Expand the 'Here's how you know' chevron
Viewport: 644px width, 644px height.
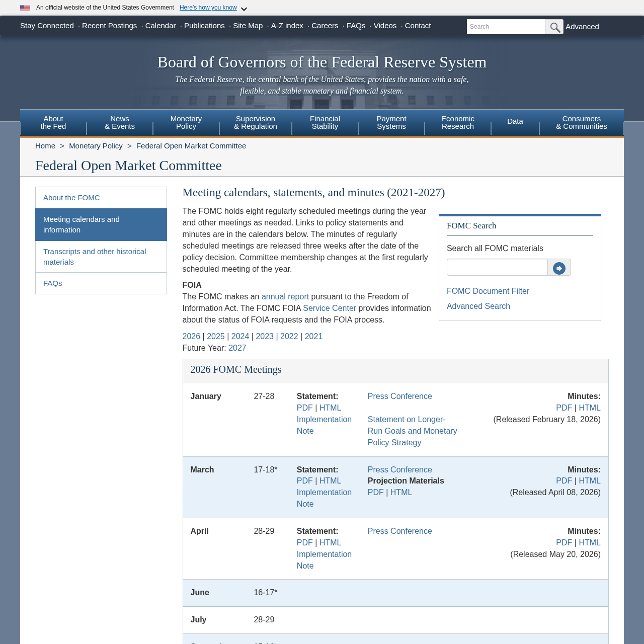244,9
